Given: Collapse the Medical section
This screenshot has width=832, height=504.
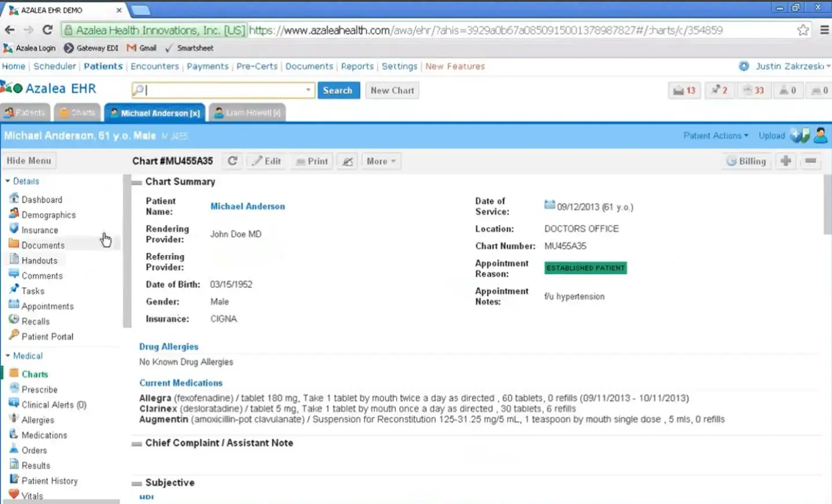Looking at the screenshot, I should (9, 355).
